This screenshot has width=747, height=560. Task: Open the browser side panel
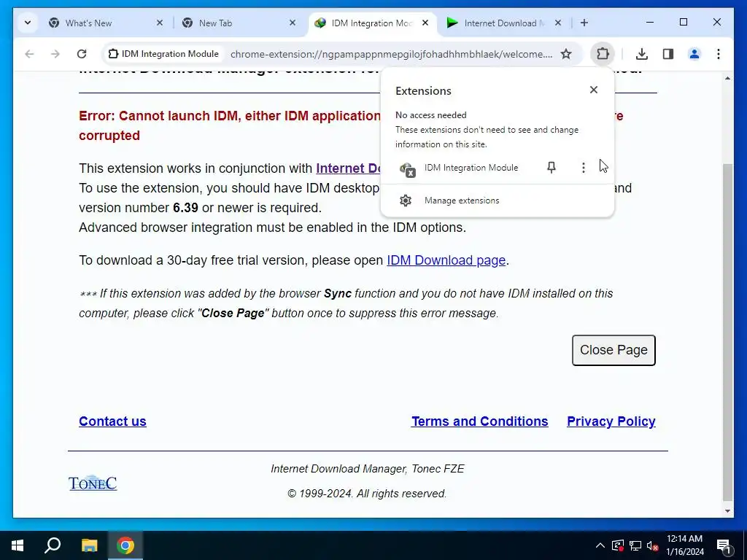coord(668,54)
